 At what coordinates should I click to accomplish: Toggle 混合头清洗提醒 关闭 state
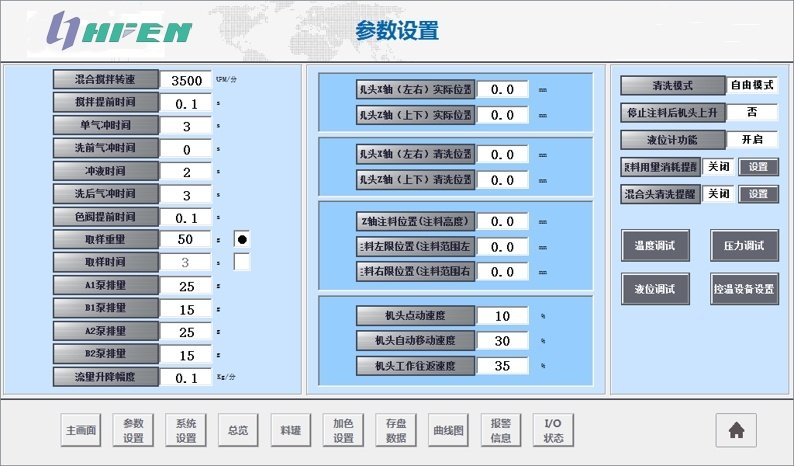(718, 194)
